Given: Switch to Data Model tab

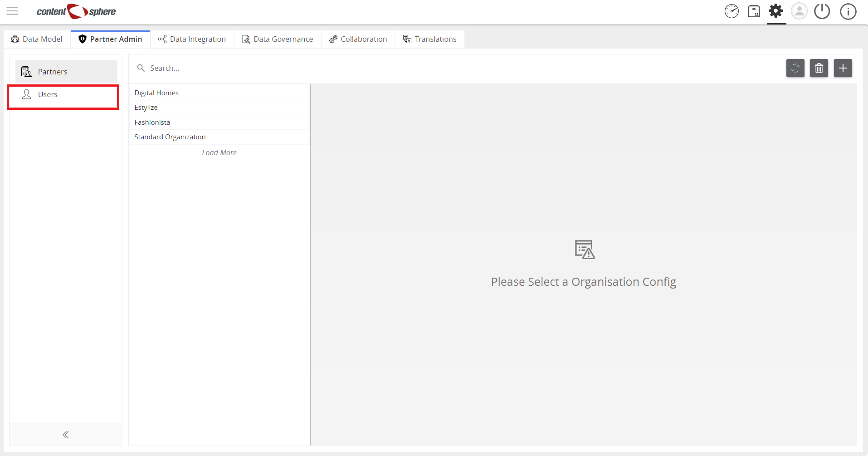Looking at the screenshot, I should point(37,39).
